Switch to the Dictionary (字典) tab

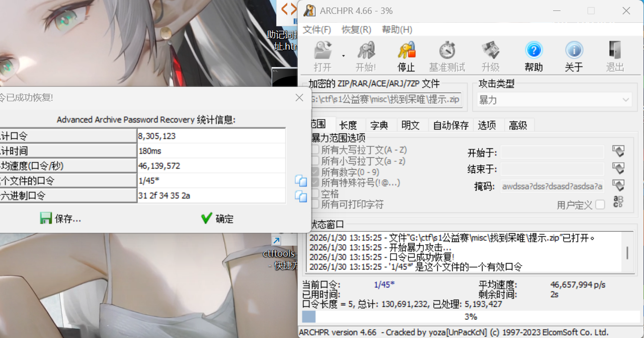pos(379,125)
